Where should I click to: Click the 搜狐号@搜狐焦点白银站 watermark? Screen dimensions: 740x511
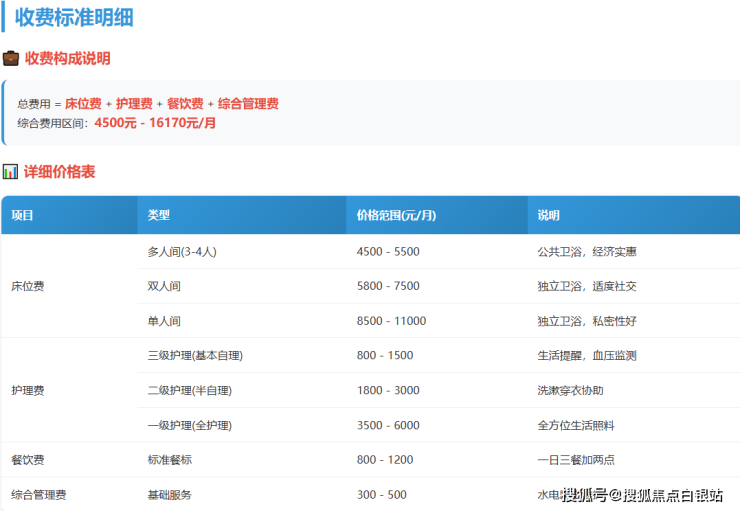coord(642,495)
